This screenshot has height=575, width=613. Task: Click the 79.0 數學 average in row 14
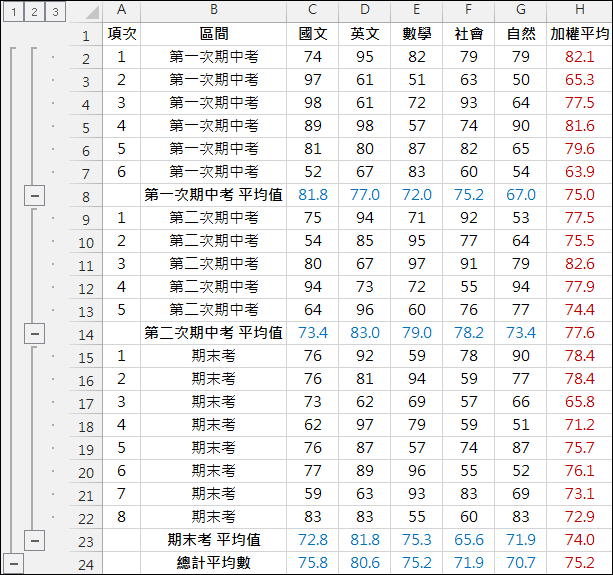point(416,333)
